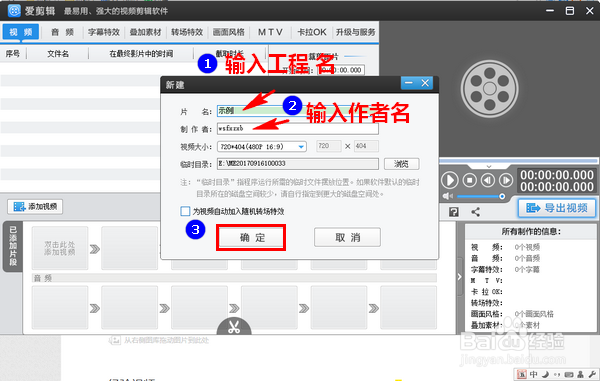Click the 文件名 column header
Screen dimensions: 600x381
(x=58, y=54)
